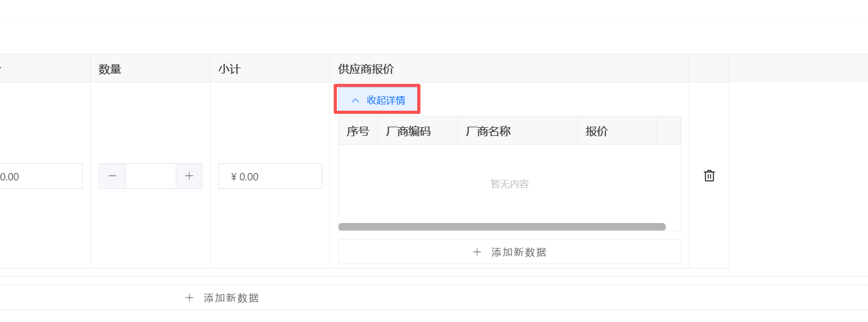Click the 暂无内容 empty placeholder
This screenshot has width=868, height=322.
(509, 184)
